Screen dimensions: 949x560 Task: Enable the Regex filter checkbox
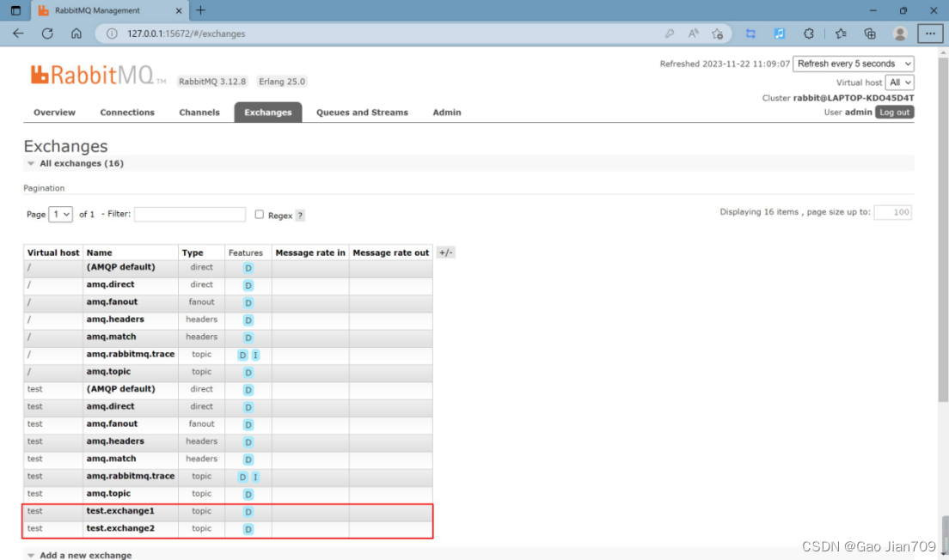coord(259,214)
